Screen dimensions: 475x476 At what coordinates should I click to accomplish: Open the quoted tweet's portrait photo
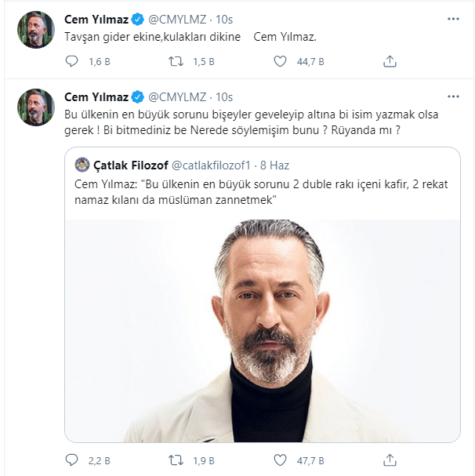263,331
